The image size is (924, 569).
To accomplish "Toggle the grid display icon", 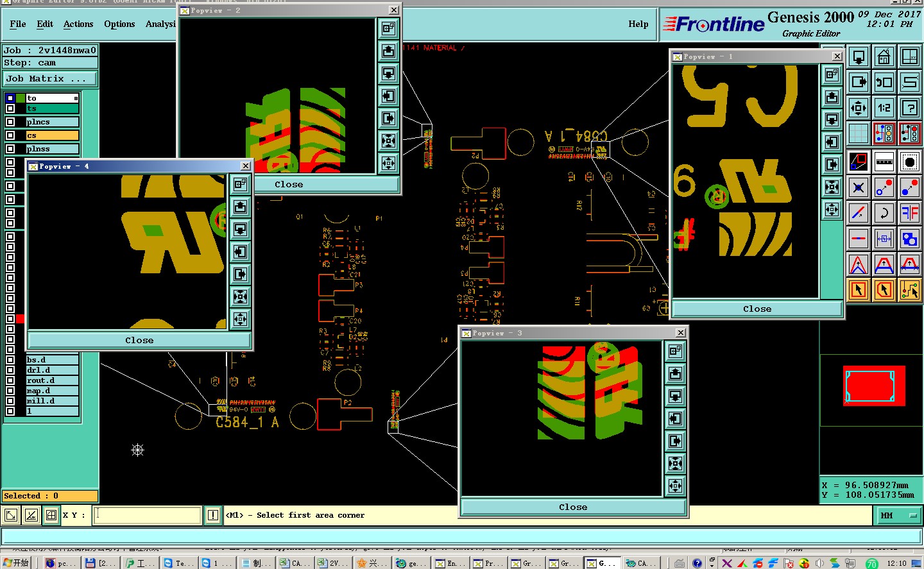I will [858, 133].
